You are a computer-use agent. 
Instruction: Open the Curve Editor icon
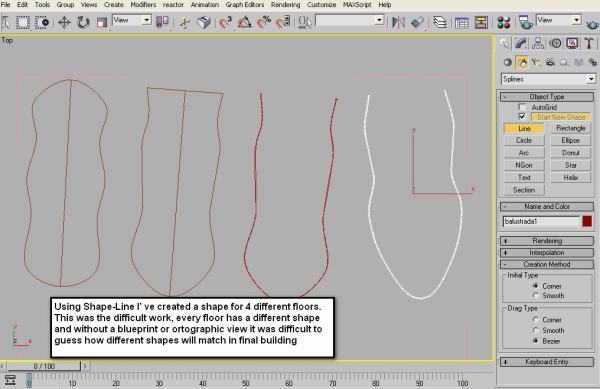461,23
